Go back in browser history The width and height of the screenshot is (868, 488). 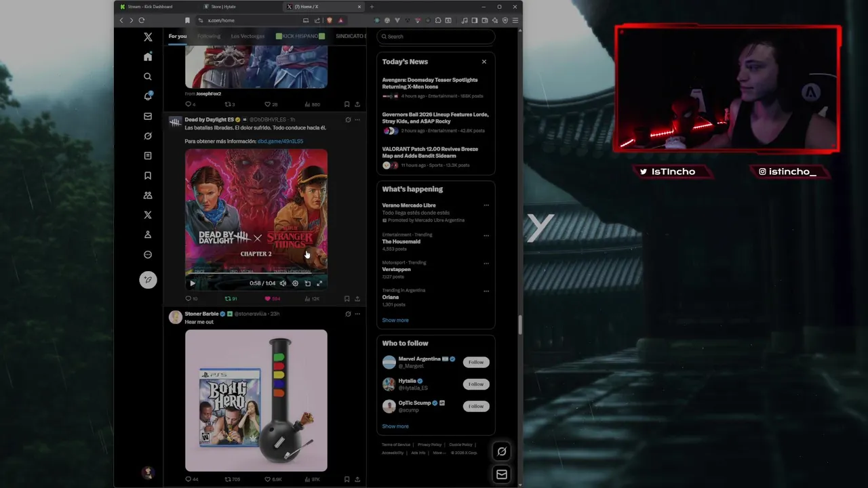[x=121, y=20]
